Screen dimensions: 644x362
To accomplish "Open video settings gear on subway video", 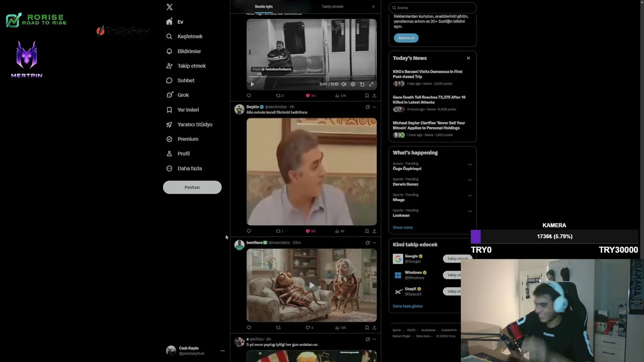I will 353,84.
